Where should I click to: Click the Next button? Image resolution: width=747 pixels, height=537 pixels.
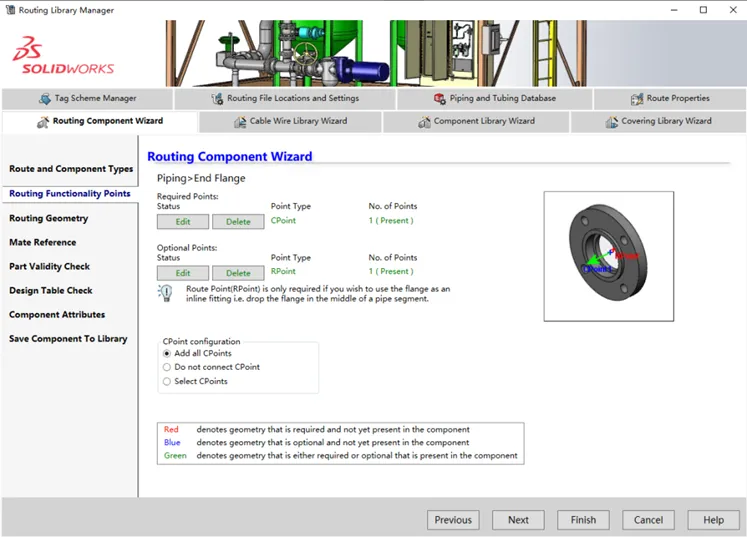pos(518,520)
